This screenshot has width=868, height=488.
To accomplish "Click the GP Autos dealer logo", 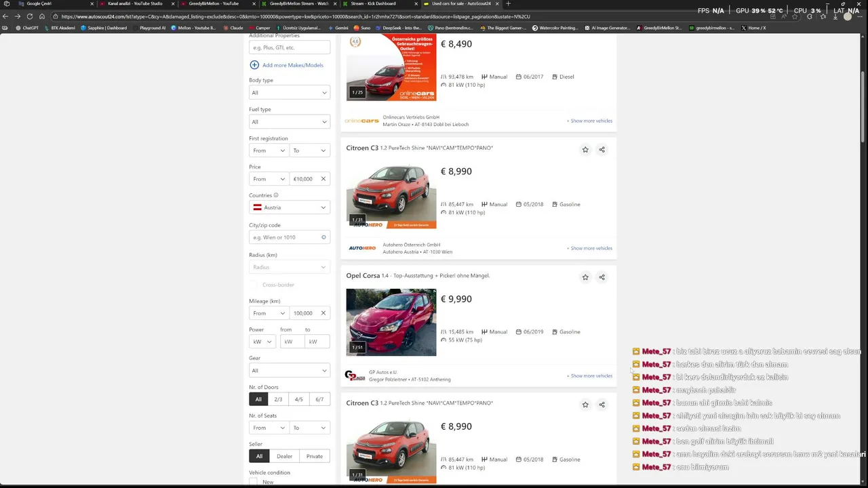I will click(355, 375).
